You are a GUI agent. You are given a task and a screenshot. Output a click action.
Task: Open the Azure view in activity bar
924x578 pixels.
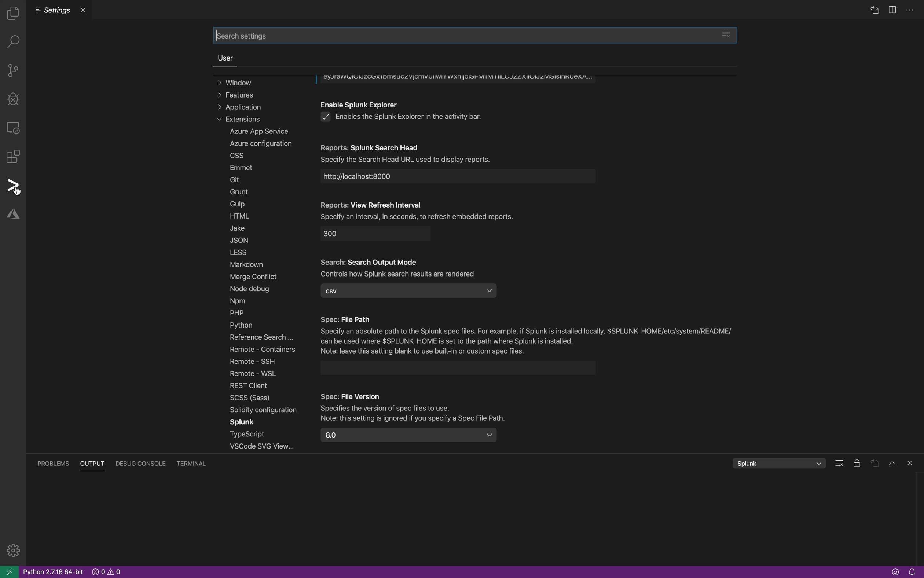point(13,215)
